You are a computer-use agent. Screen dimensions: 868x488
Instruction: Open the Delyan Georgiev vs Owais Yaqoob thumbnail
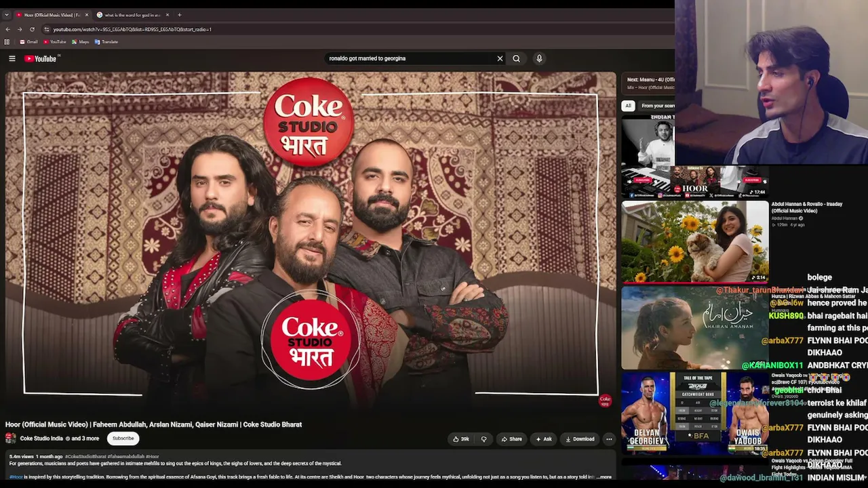point(695,413)
